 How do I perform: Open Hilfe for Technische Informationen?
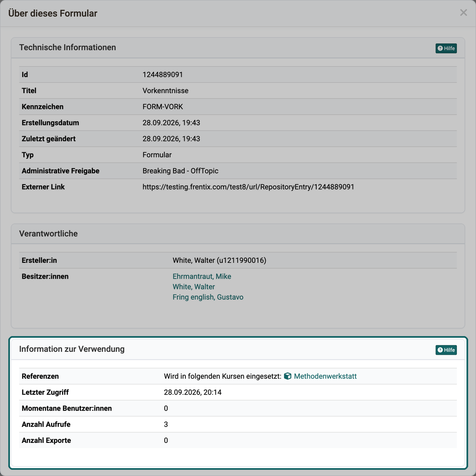tap(446, 48)
